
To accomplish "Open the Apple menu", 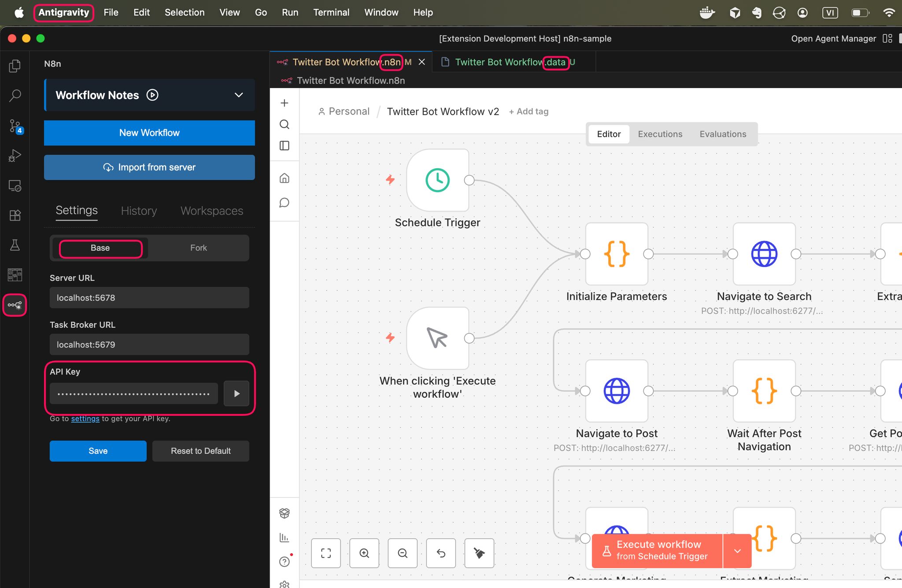I will point(19,12).
